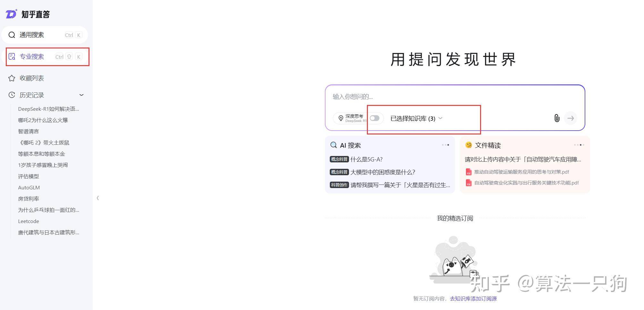This screenshot has width=644, height=310.
Task: Open history item 1岁孩子感冒晚上哭闹
Action: pyautogui.click(x=43, y=165)
